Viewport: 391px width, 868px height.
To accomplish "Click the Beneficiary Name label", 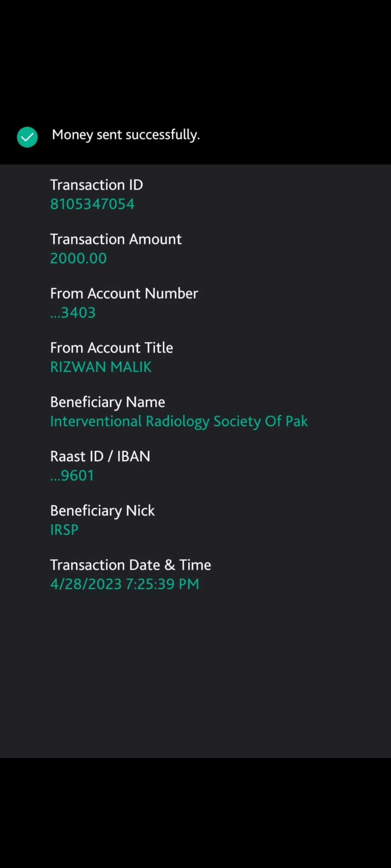I will pyautogui.click(x=108, y=402).
